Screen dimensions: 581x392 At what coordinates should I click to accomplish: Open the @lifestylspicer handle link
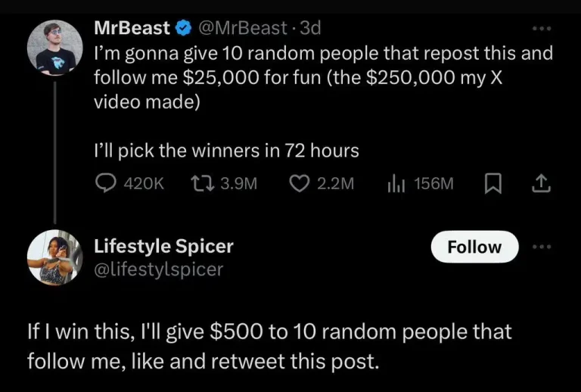click(x=158, y=269)
